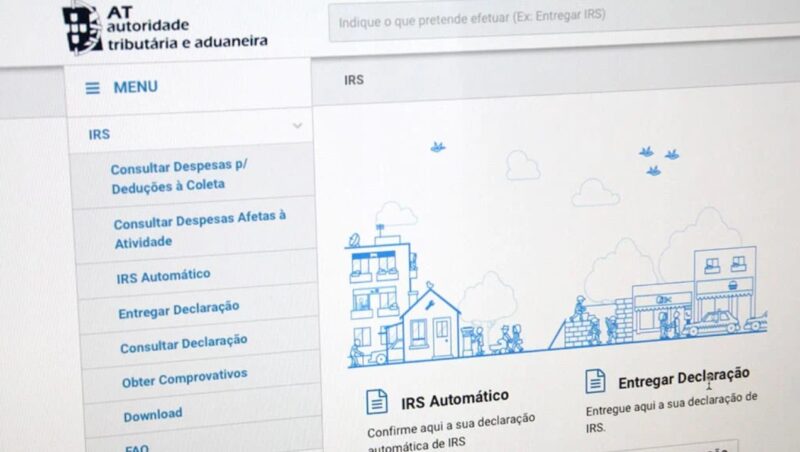This screenshot has width=800, height=452.
Task: Click the IRS page title header
Action: [354, 80]
